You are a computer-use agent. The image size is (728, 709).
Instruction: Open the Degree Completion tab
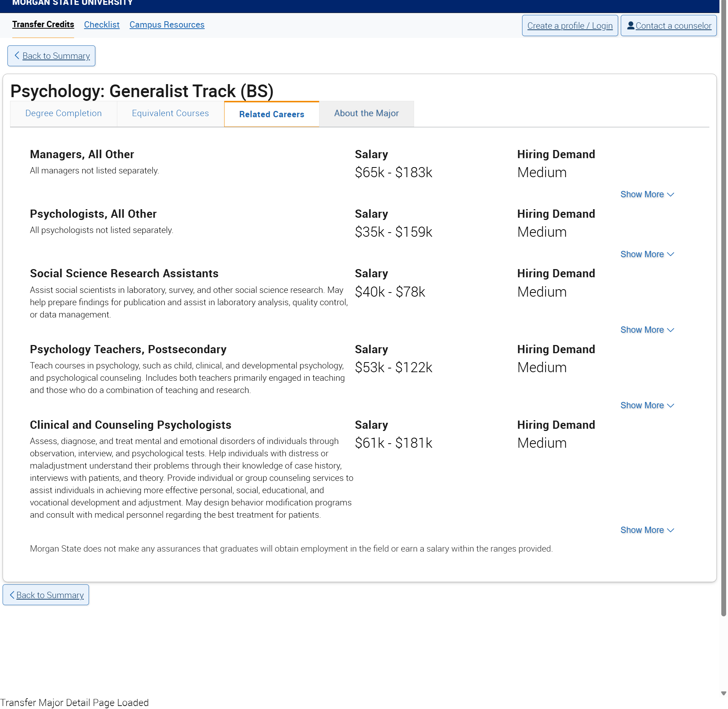[x=64, y=114]
